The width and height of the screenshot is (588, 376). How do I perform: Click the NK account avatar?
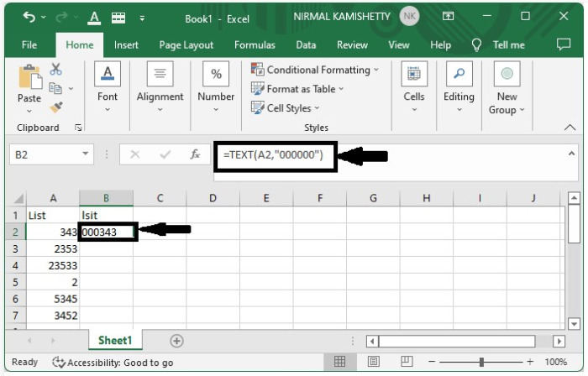(410, 17)
